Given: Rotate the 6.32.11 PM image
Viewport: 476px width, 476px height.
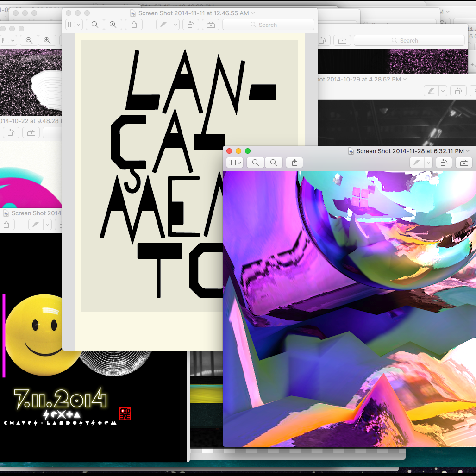Looking at the screenshot, I should [444, 163].
